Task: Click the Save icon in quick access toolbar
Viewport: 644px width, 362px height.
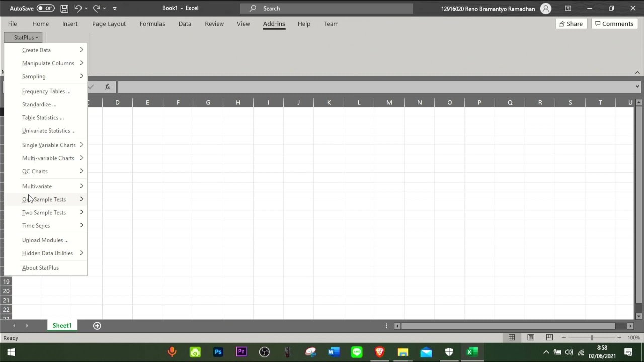Action: [x=64, y=8]
